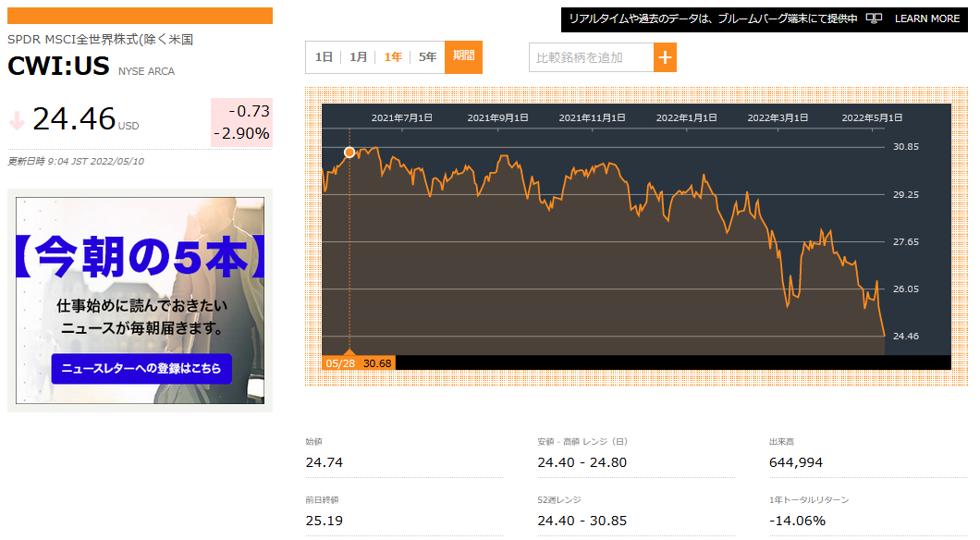Select the 1年 chart range tab
This screenshot has width=980, height=540.
point(393,57)
